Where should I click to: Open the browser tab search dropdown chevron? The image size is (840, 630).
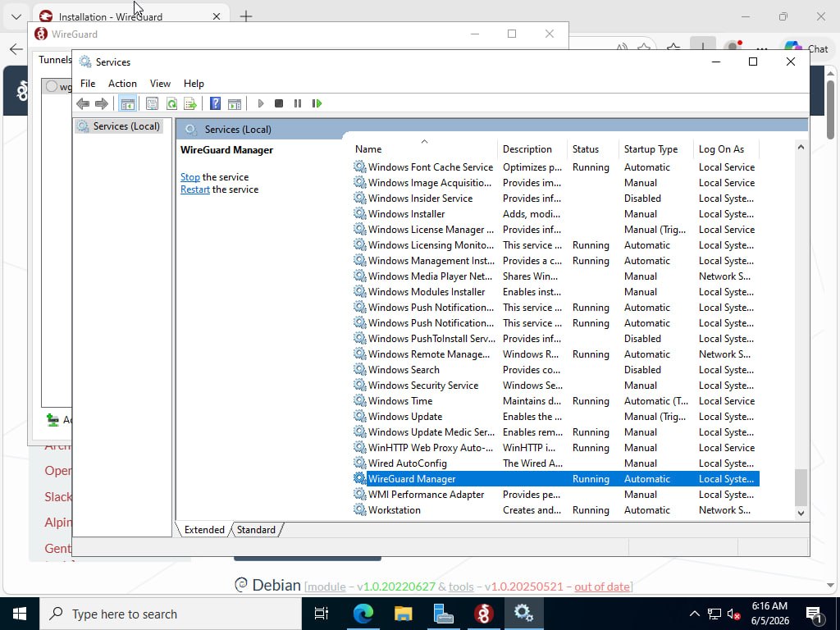pyautogui.click(x=16, y=16)
